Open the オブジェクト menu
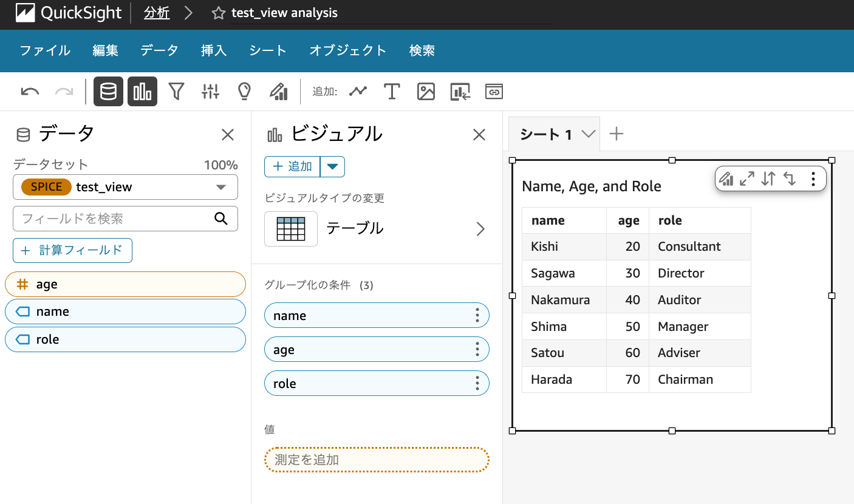 348,50
